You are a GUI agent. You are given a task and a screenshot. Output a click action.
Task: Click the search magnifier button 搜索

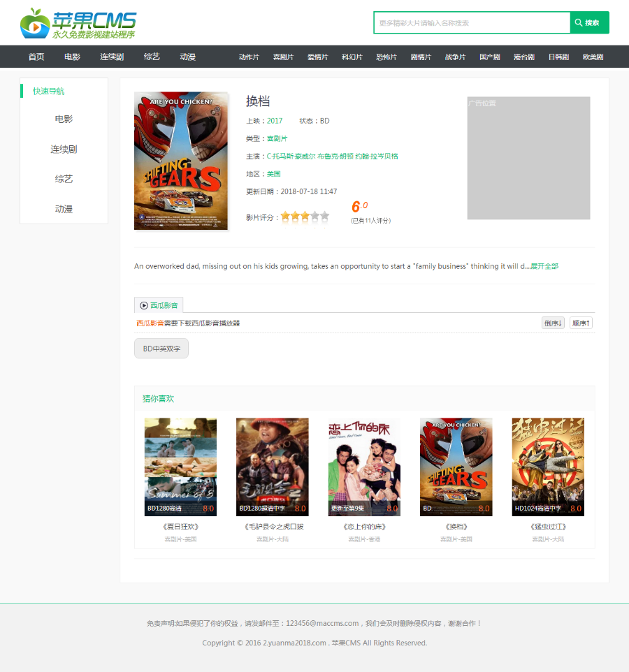(x=590, y=23)
